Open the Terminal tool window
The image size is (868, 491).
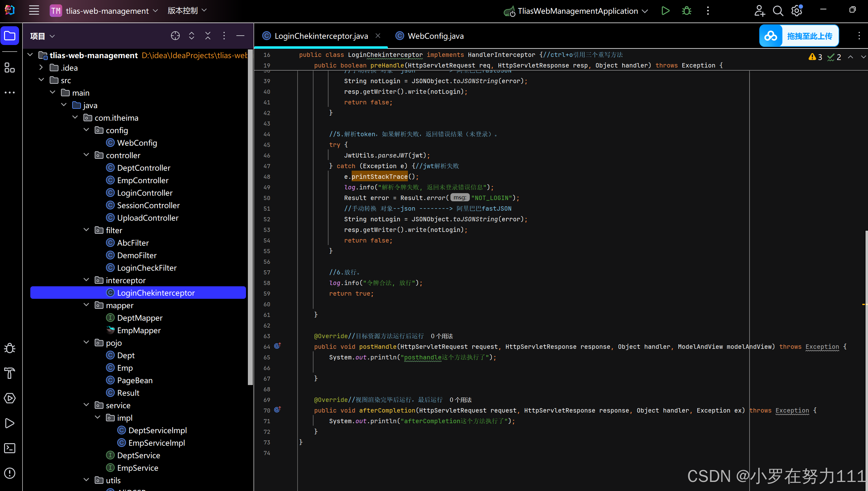tap(9, 448)
